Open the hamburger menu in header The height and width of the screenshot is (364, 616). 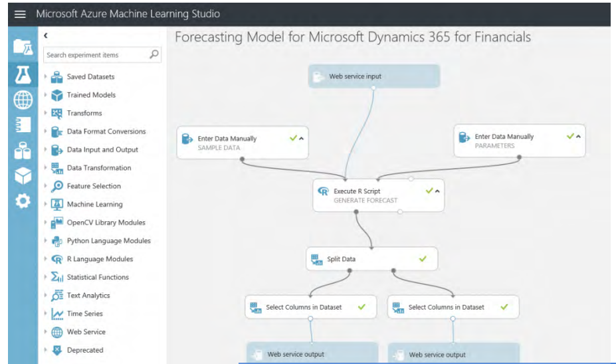coord(20,14)
